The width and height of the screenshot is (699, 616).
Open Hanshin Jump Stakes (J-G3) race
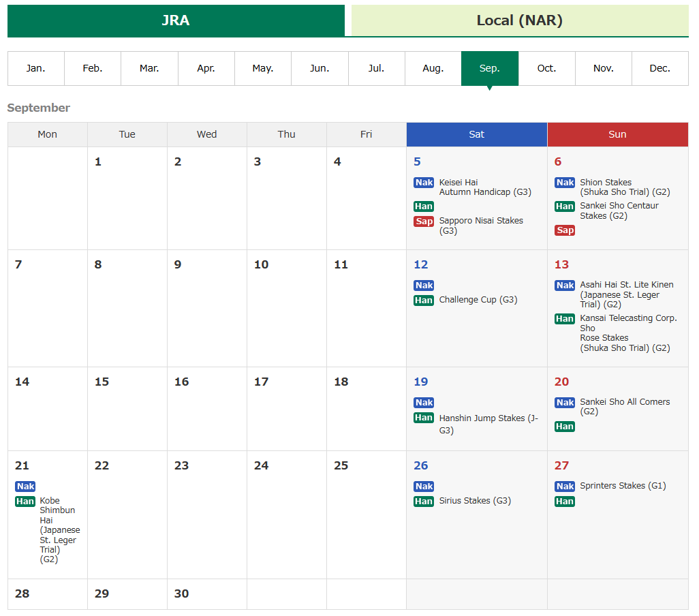[488, 424]
